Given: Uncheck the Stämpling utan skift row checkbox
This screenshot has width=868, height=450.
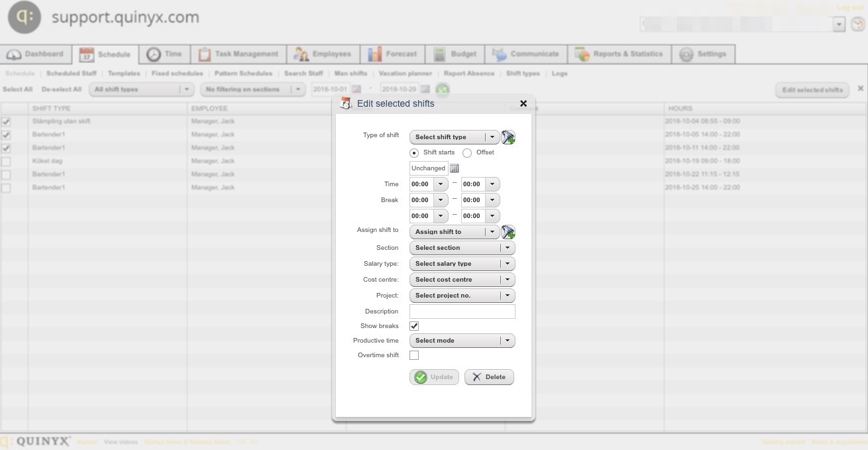Looking at the screenshot, I should 6,122.
